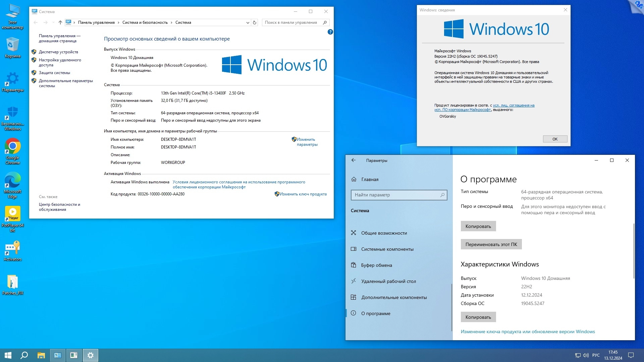The image size is (644, 362).
Task: Go up one level in Control Panel
Action: pyautogui.click(x=60, y=22)
